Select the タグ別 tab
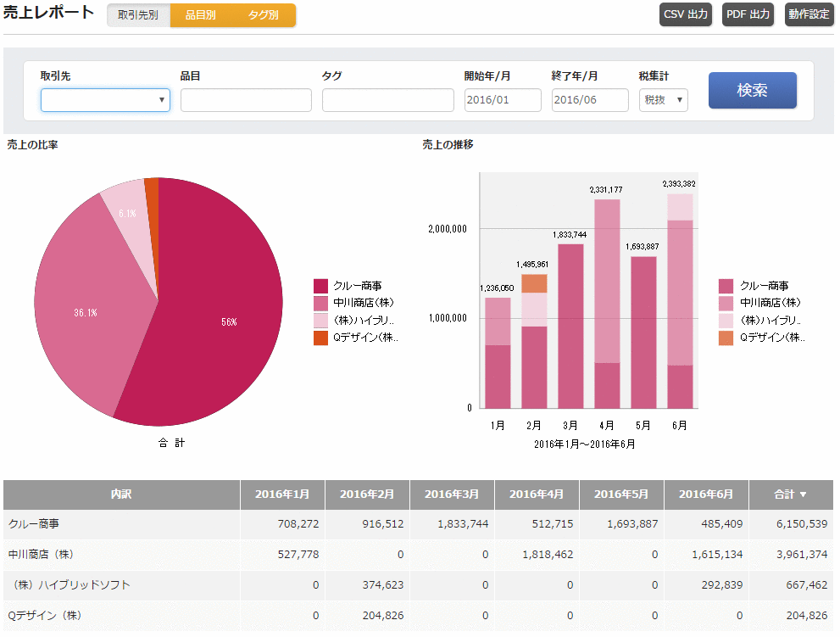Screen dimensions: 840x637 (x=263, y=15)
